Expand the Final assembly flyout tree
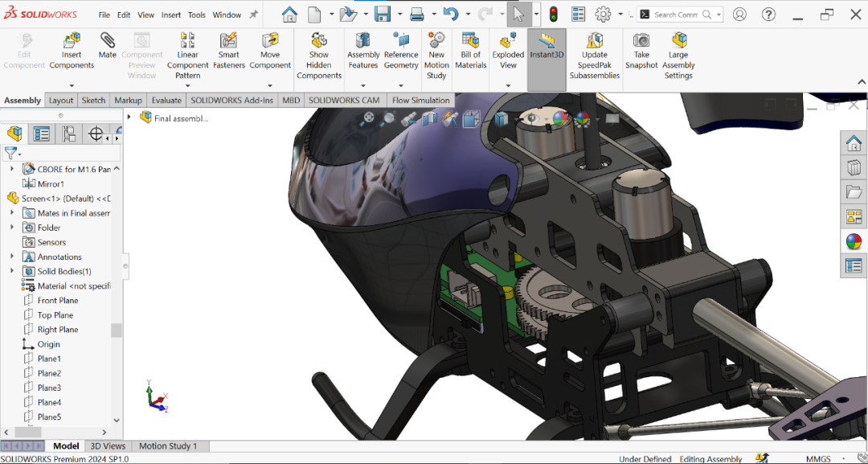868x464 pixels. coord(129,117)
